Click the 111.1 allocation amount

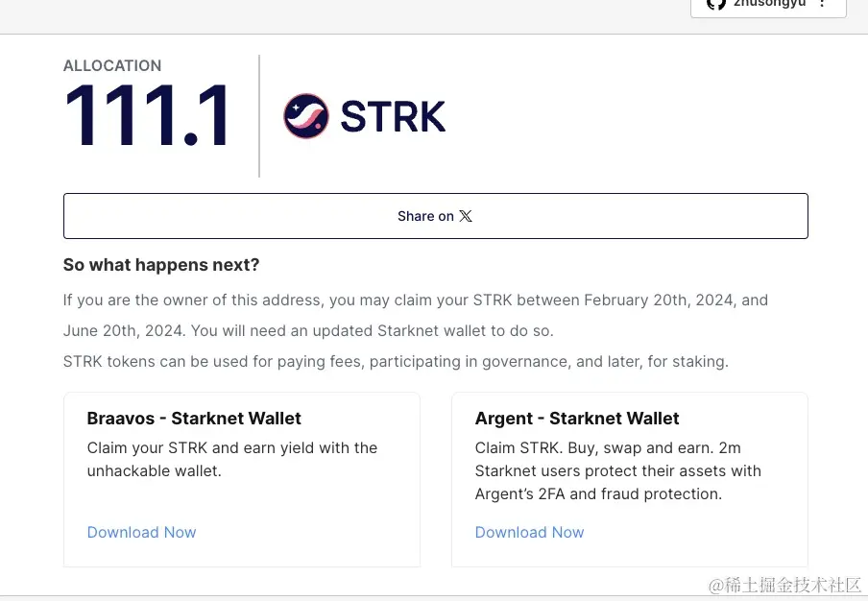[147, 115]
